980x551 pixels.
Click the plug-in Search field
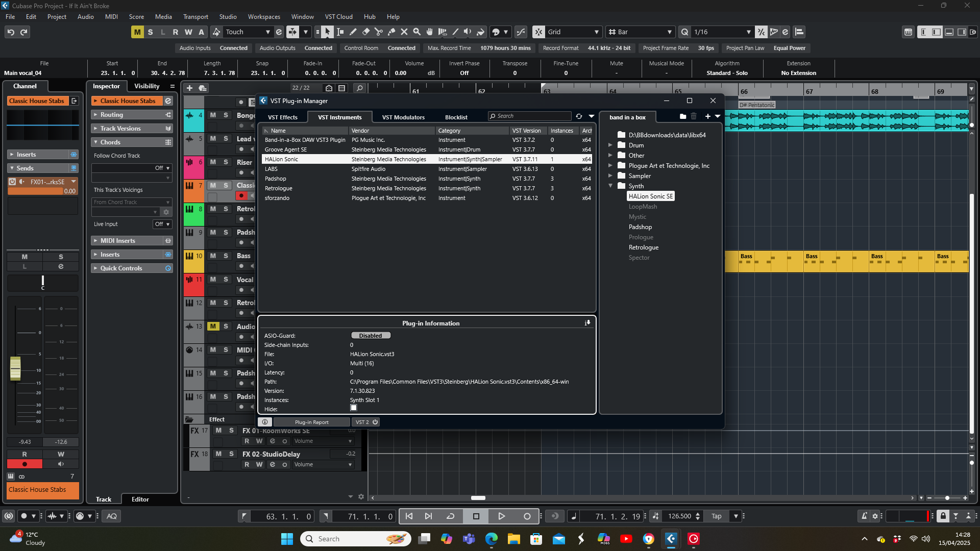click(529, 116)
